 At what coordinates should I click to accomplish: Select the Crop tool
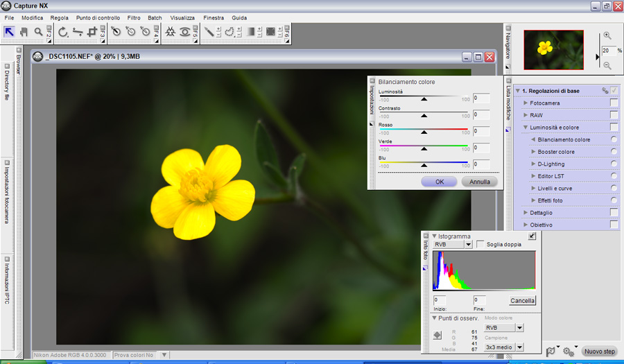pos(92,32)
